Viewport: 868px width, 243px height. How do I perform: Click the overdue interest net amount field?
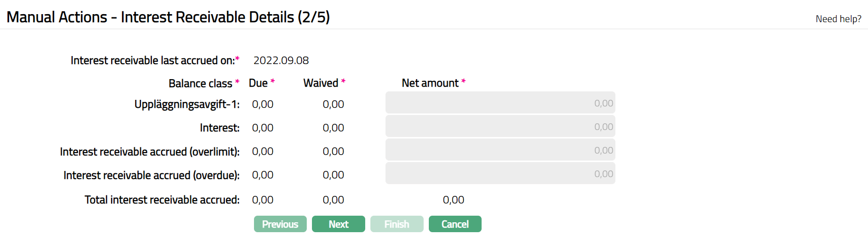click(500, 174)
